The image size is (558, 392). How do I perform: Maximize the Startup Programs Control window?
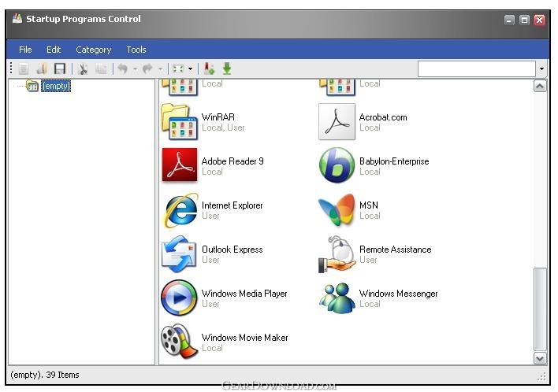524,20
